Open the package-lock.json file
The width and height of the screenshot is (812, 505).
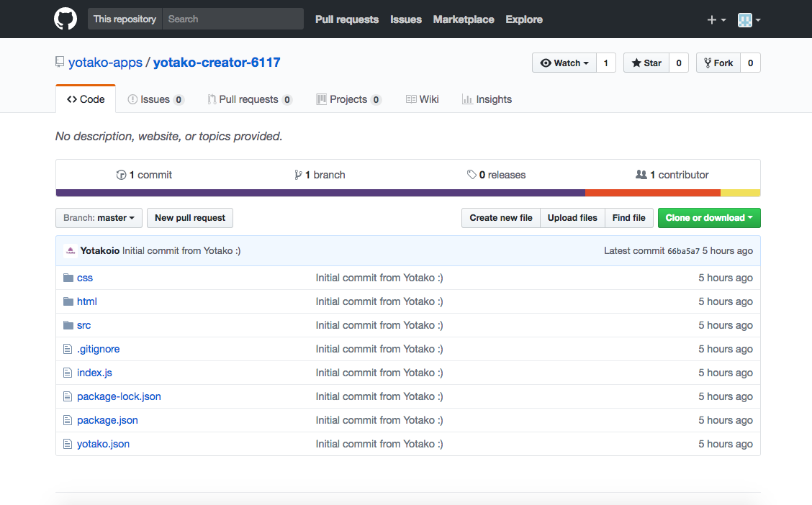tap(119, 397)
